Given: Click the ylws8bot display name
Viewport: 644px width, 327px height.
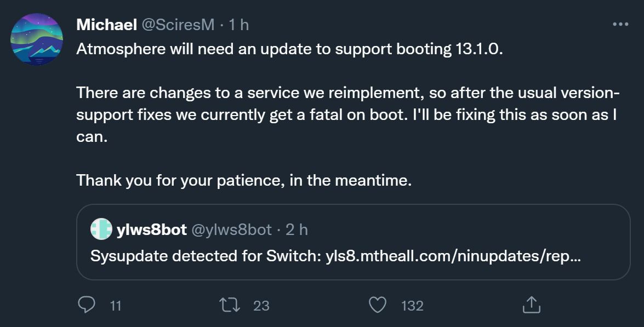Looking at the screenshot, I should pos(151,230).
